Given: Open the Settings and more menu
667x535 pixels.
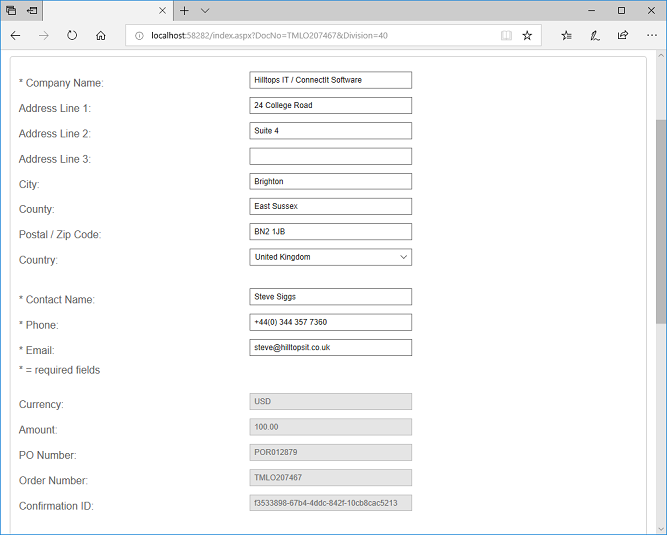Looking at the screenshot, I should tap(650, 35).
